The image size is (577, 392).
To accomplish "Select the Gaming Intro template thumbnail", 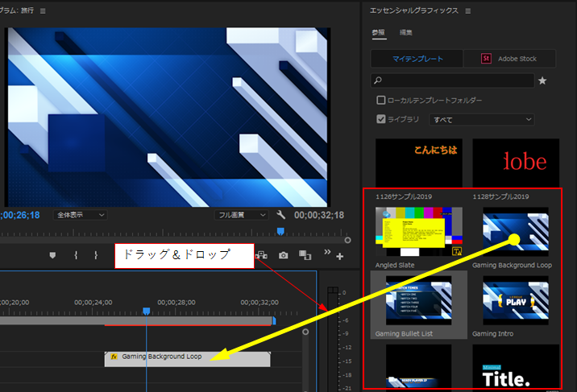I will [516, 300].
